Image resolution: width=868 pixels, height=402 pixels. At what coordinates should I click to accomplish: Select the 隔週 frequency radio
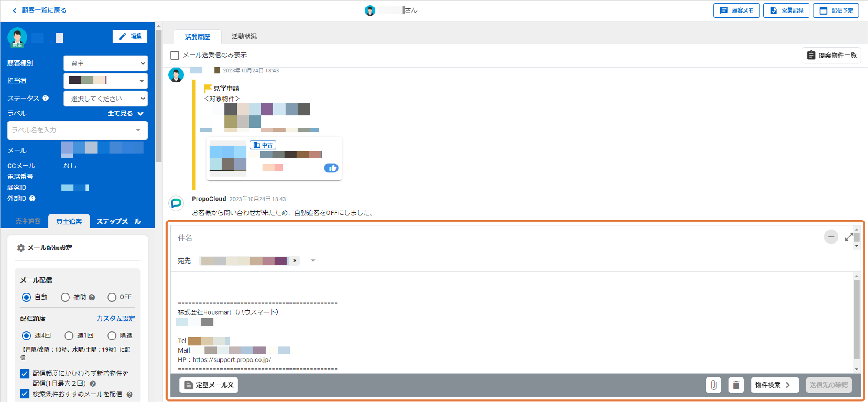point(112,336)
